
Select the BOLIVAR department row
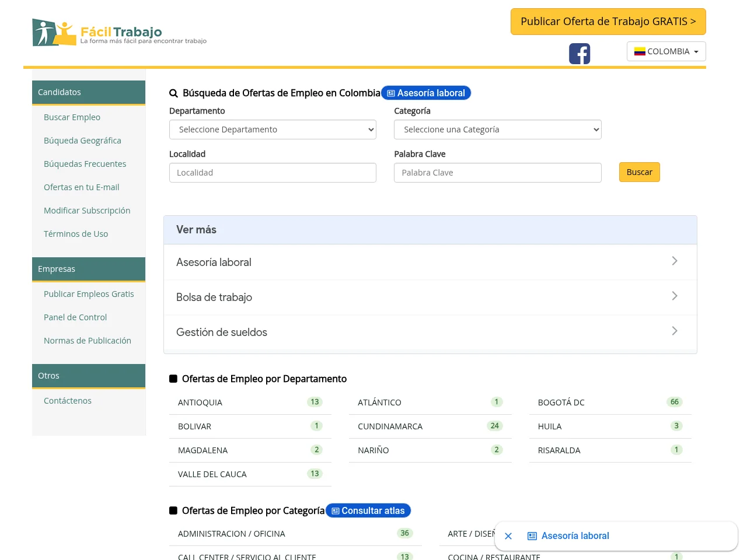(250, 426)
